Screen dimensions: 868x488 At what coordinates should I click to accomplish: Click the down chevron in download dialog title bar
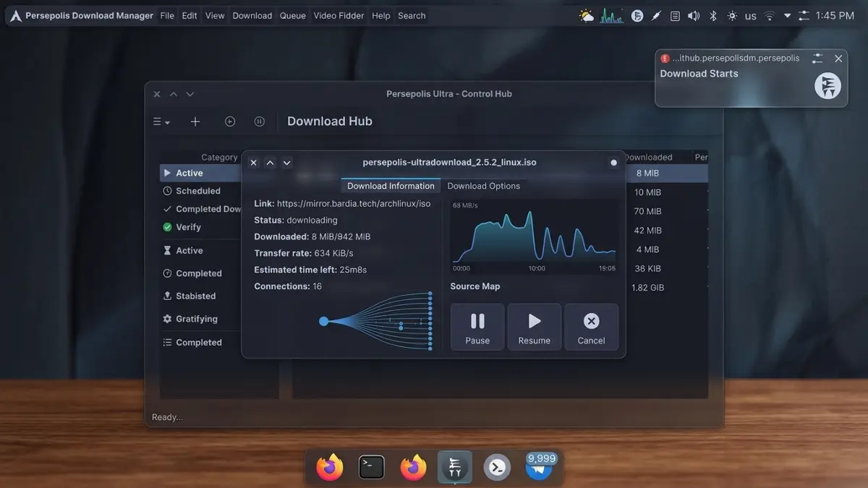click(x=286, y=163)
